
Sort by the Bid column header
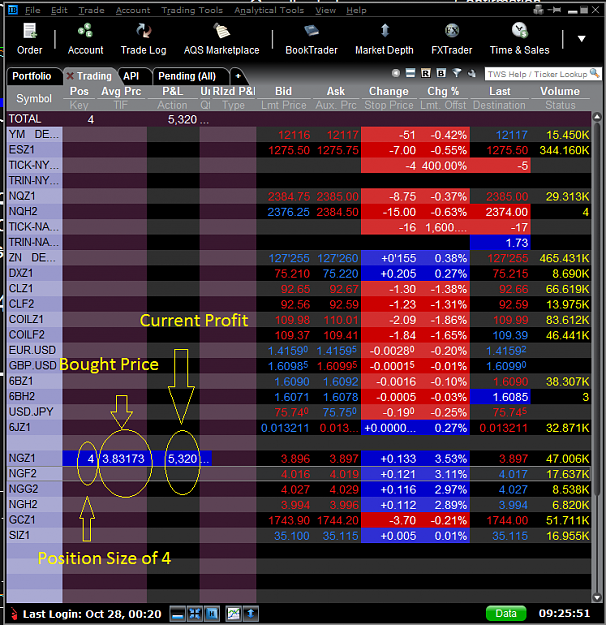[283, 91]
